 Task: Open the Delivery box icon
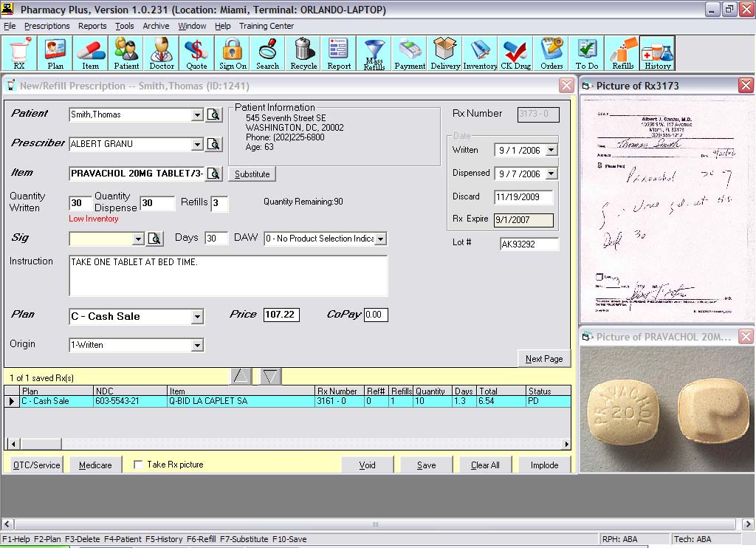(x=445, y=53)
